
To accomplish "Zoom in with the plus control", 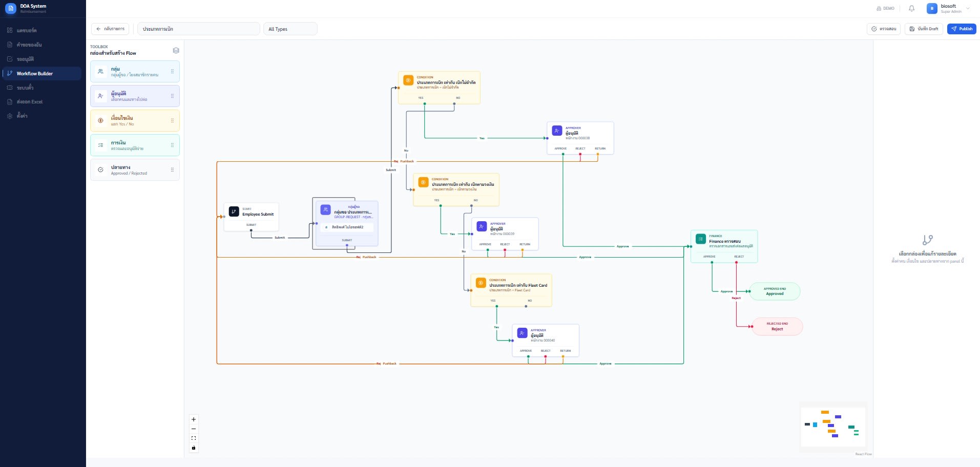I will click(x=194, y=419).
